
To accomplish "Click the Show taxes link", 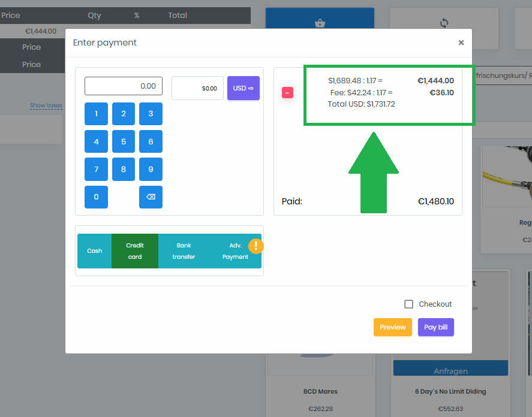I will tap(46, 105).
